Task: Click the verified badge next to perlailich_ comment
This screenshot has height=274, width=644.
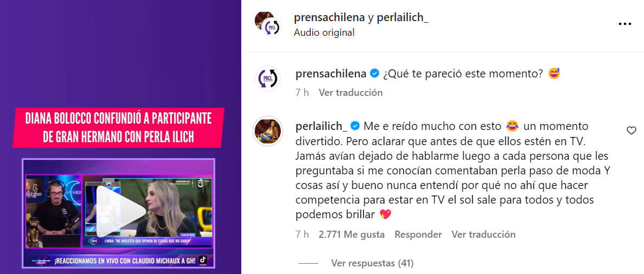Action: [x=355, y=125]
